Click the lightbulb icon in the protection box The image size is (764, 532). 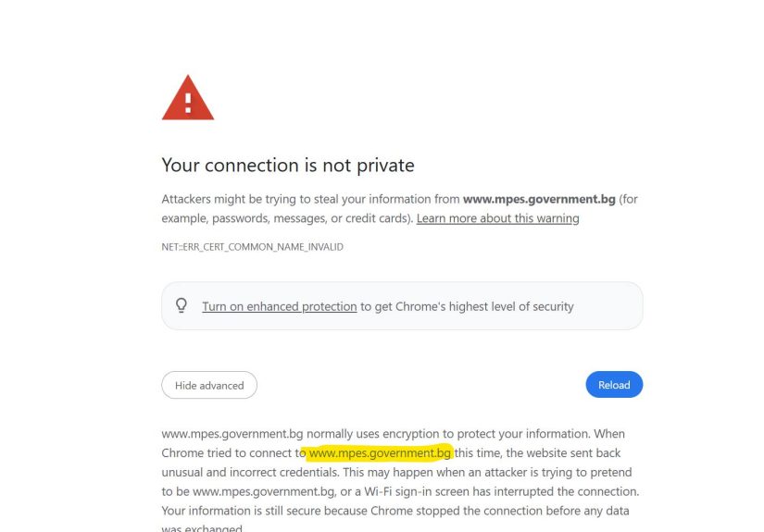point(182,305)
